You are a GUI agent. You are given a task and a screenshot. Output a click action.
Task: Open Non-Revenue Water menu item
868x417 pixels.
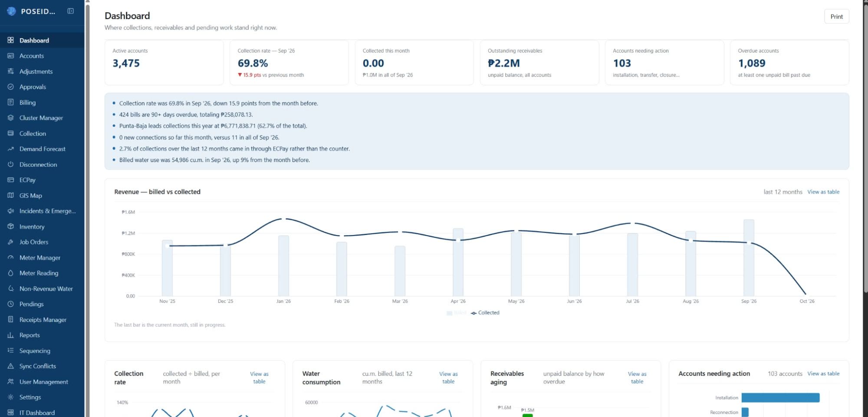42,289
